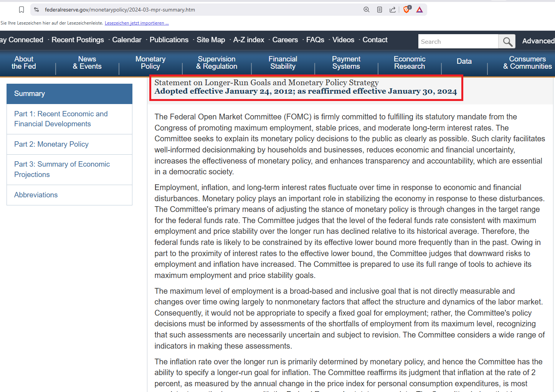The width and height of the screenshot is (555, 392).
Task: Visit the Publications link
Action: 169,40
